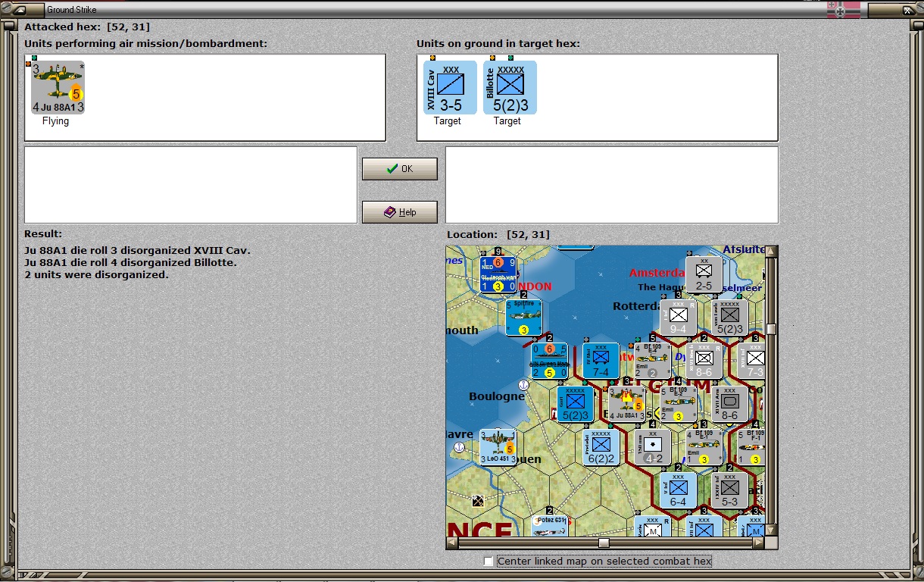Click 'Ju 88A1 die roll 3 disorganized XVIII Cav.' line

137,250
